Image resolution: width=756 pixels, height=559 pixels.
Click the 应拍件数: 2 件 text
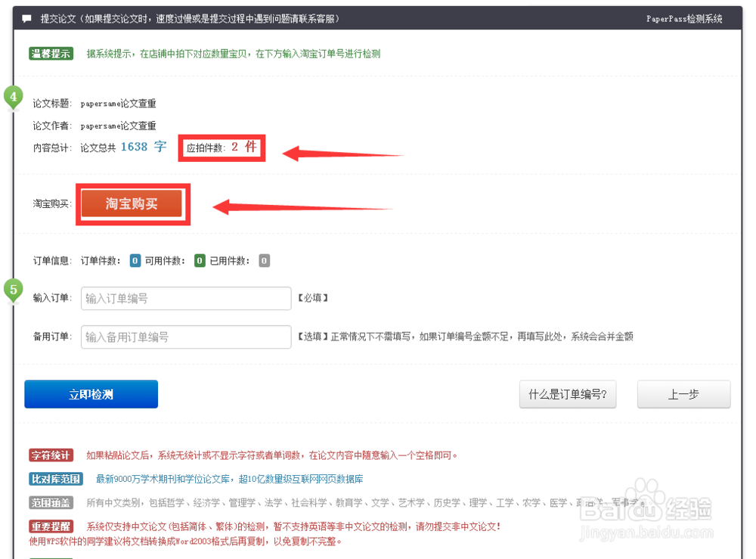coord(222,147)
